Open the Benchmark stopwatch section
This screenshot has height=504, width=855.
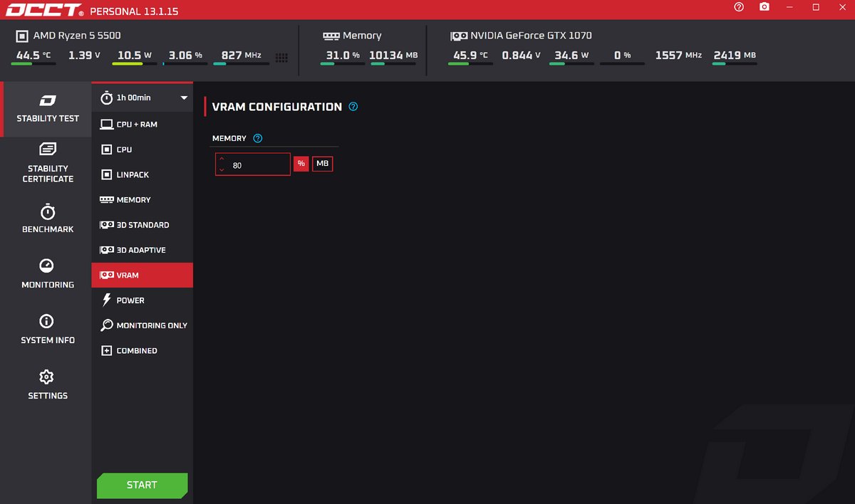tap(47, 219)
